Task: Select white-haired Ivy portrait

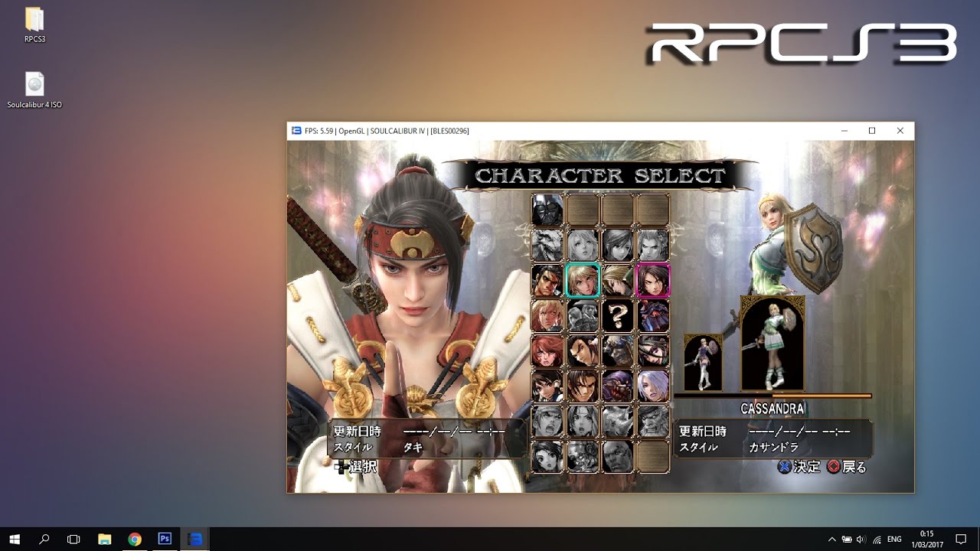Action: [653, 386]
